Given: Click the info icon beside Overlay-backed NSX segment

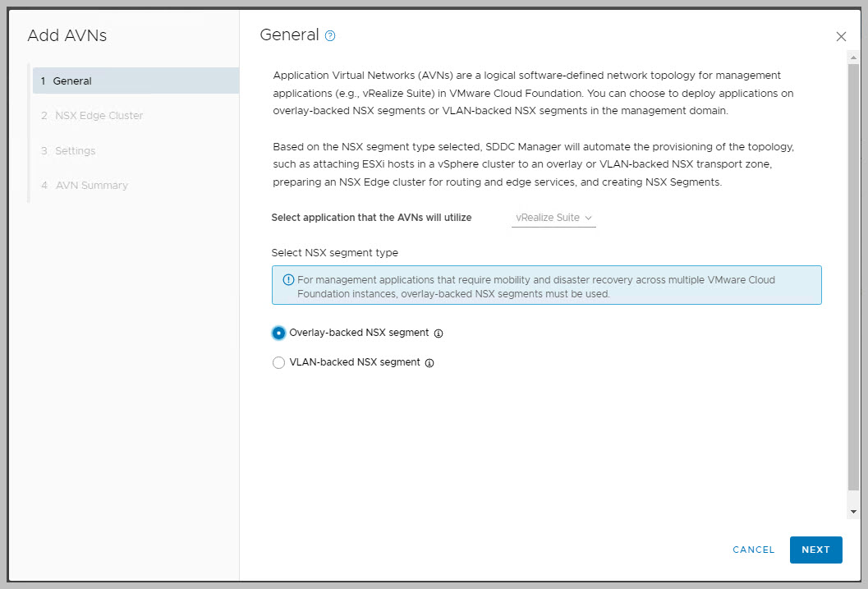Looking at the screenshot, I should click(x=439, y=334).
